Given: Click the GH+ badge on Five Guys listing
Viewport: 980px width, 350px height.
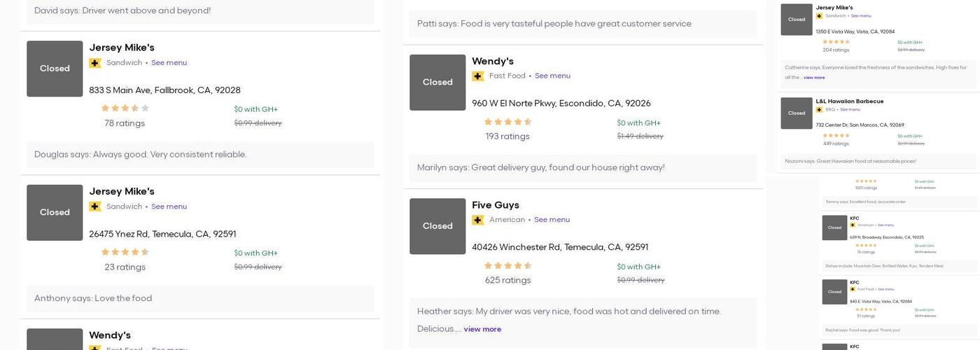Looking at the screenshot, I should [478, 220].
